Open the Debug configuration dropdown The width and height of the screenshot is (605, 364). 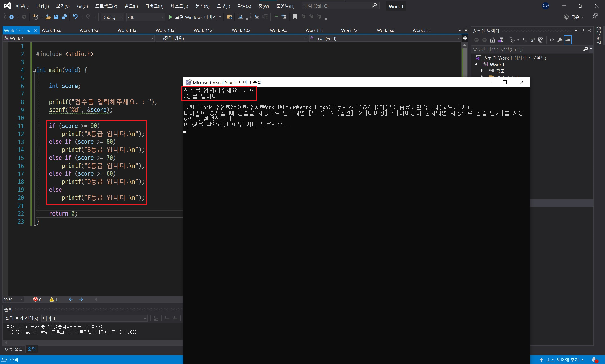112,17
